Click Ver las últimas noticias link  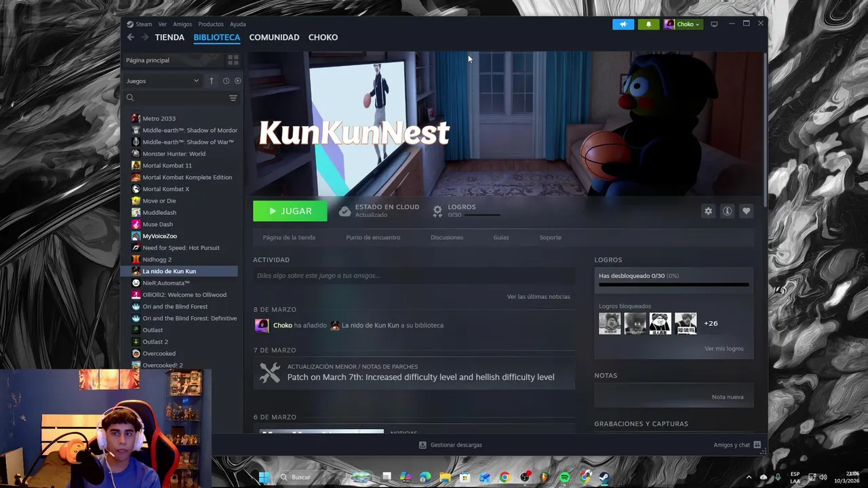click(538, 297)
